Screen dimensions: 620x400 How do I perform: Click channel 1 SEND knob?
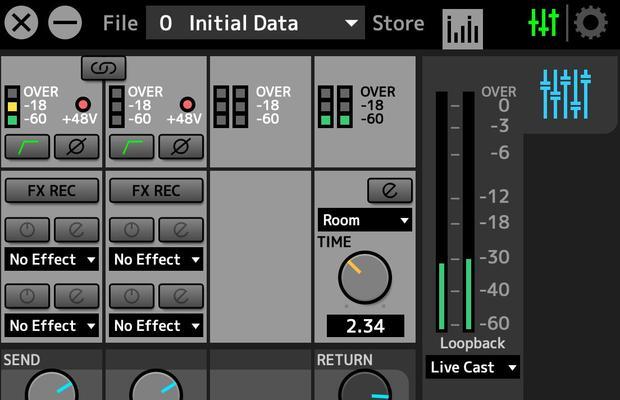[52, 385]
